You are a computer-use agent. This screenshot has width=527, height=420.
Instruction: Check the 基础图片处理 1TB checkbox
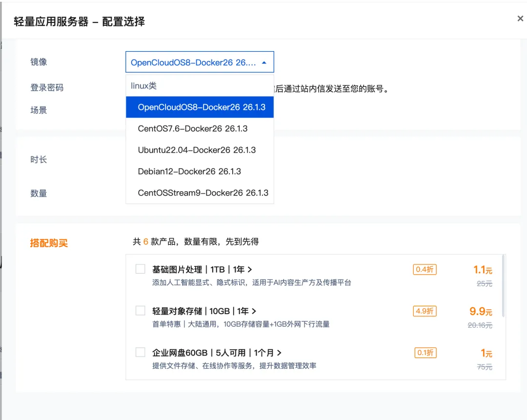[140, 269]
